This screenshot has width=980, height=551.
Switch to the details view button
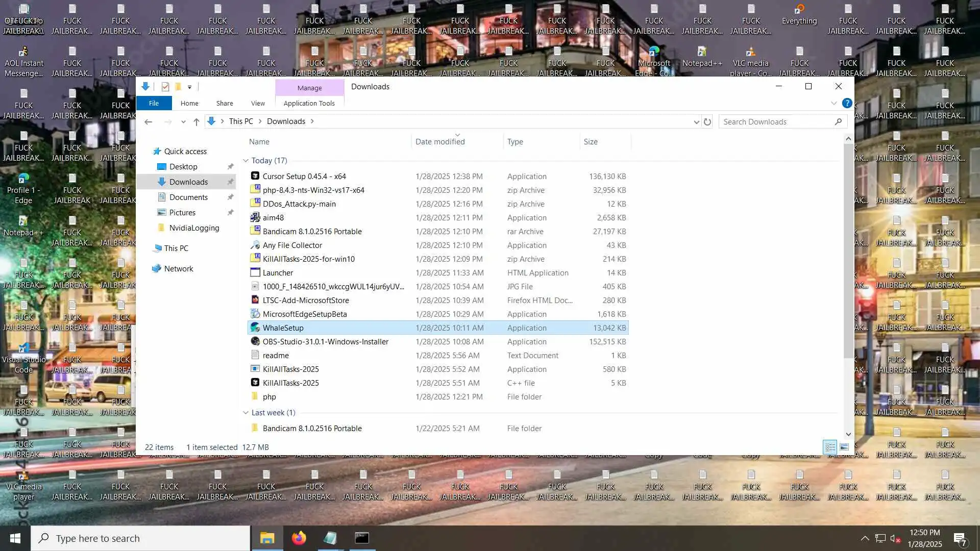click(830, 447)
